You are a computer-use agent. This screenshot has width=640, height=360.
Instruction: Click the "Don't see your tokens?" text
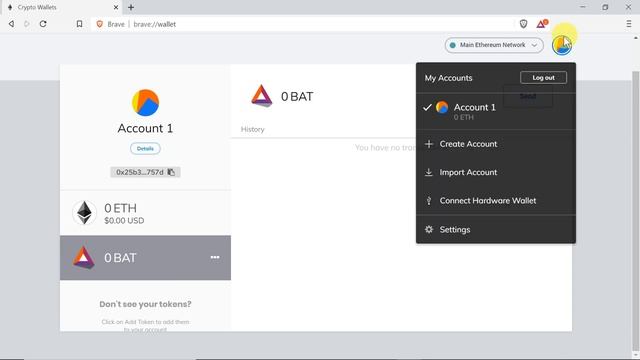145,304
